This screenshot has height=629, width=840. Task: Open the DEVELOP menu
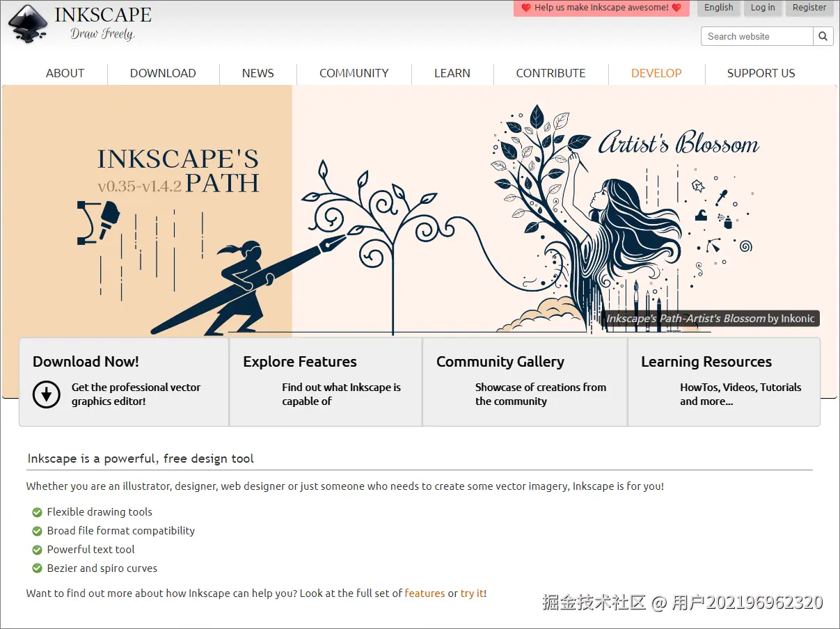(x=656, y=73)
